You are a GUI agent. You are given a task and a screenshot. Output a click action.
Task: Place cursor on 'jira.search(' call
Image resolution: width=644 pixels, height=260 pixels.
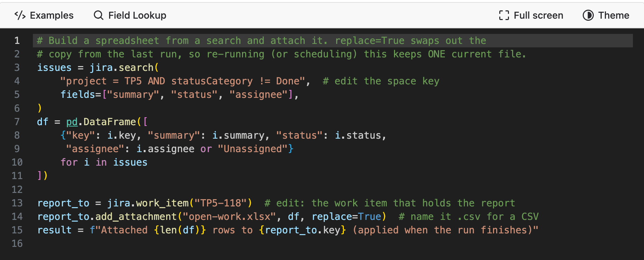124,68
